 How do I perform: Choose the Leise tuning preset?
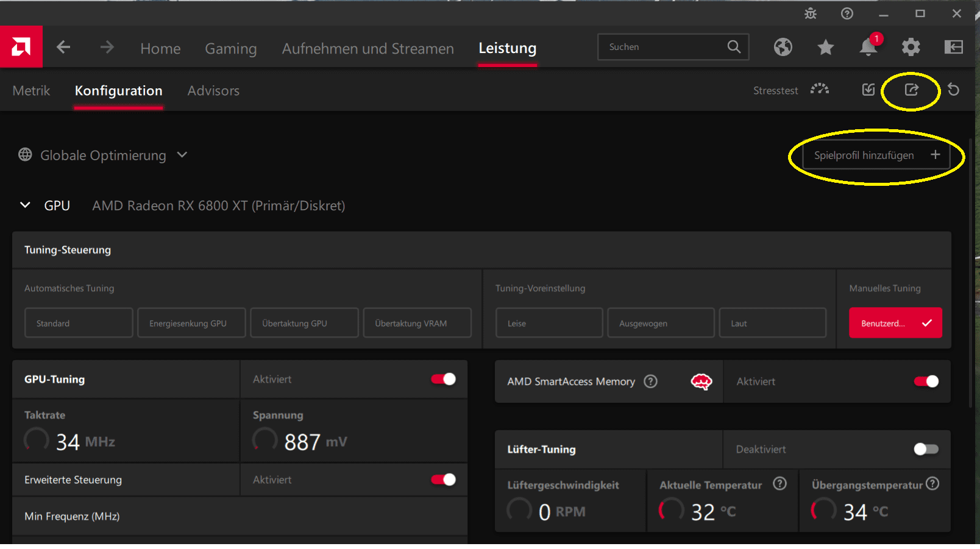coord(549,323)
